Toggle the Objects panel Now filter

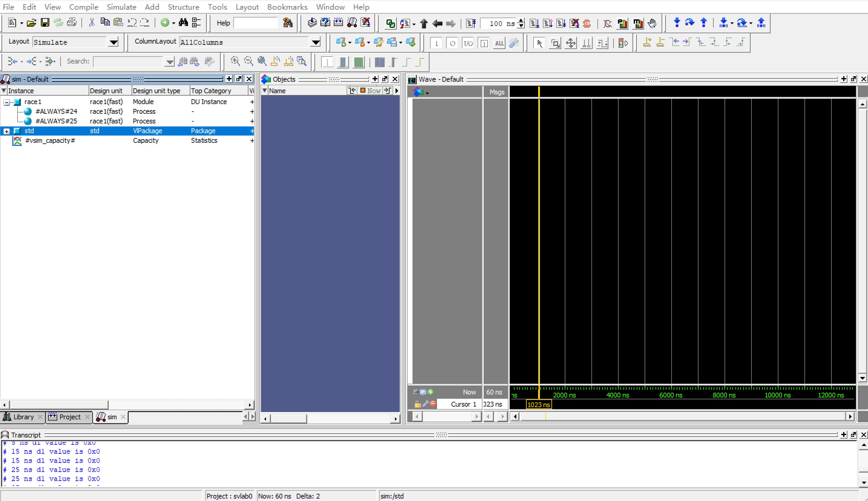click(370, 90)
